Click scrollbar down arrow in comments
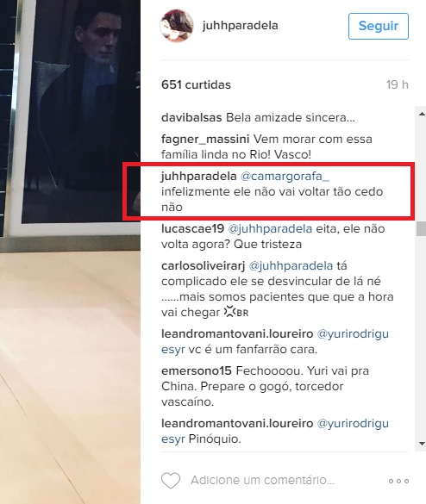This screenshot has height=504, width=426. tap(422, 444)
